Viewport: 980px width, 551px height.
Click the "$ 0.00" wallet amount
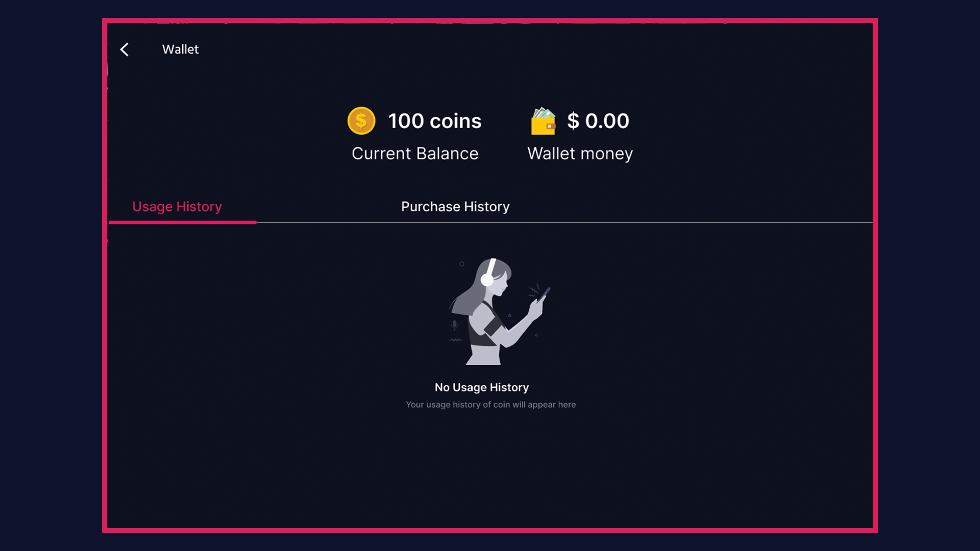pyautogui.click(x=598, y=121)
